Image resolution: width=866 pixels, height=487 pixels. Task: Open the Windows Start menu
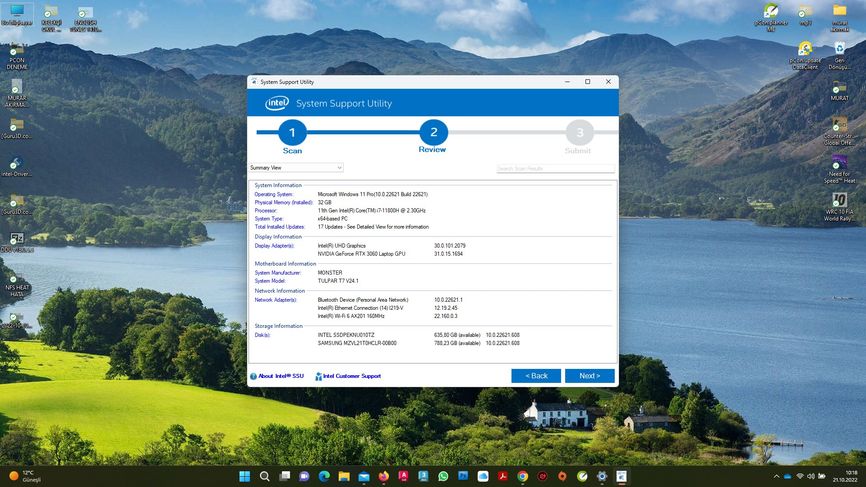[245, 477]
